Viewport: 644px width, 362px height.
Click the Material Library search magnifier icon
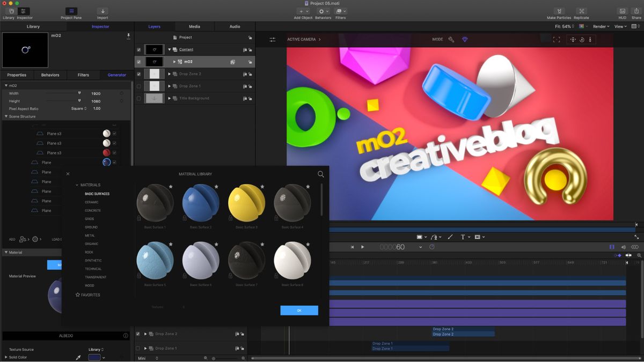(320, 174)
